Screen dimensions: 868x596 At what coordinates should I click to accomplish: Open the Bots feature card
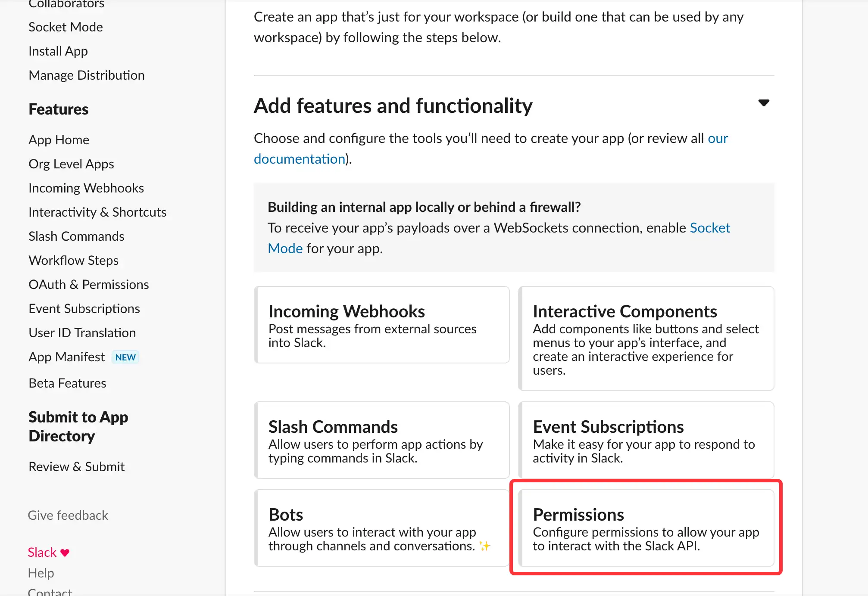[x=381, y=528]
